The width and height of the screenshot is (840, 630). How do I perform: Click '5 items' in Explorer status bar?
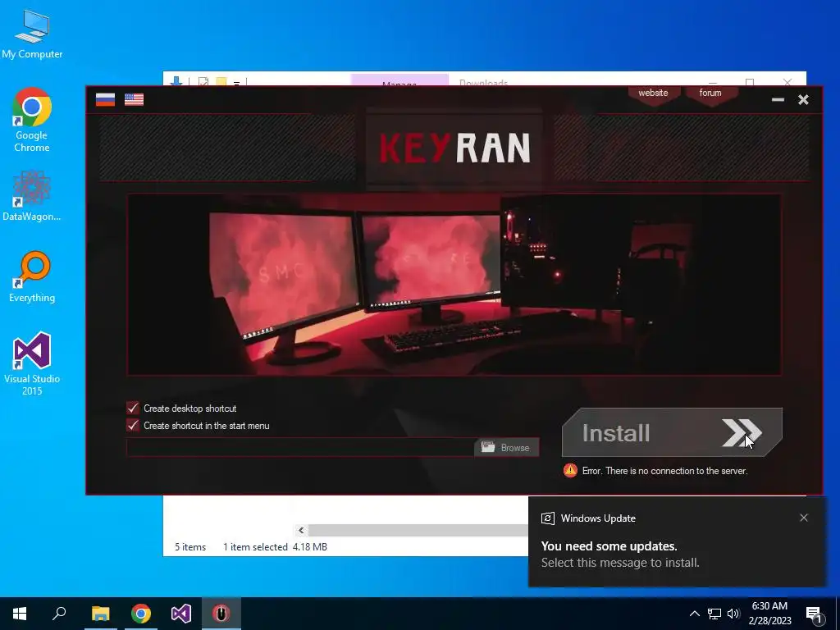coord(190,547)
